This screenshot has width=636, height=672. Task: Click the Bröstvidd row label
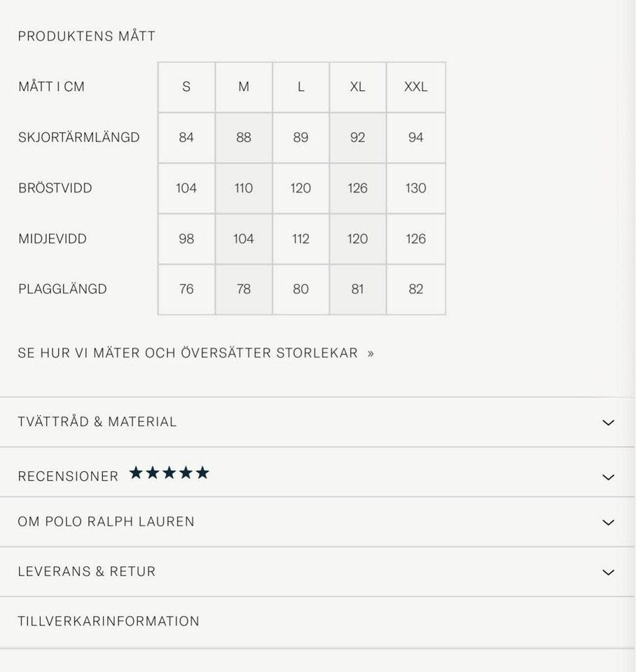pos(55,188)
